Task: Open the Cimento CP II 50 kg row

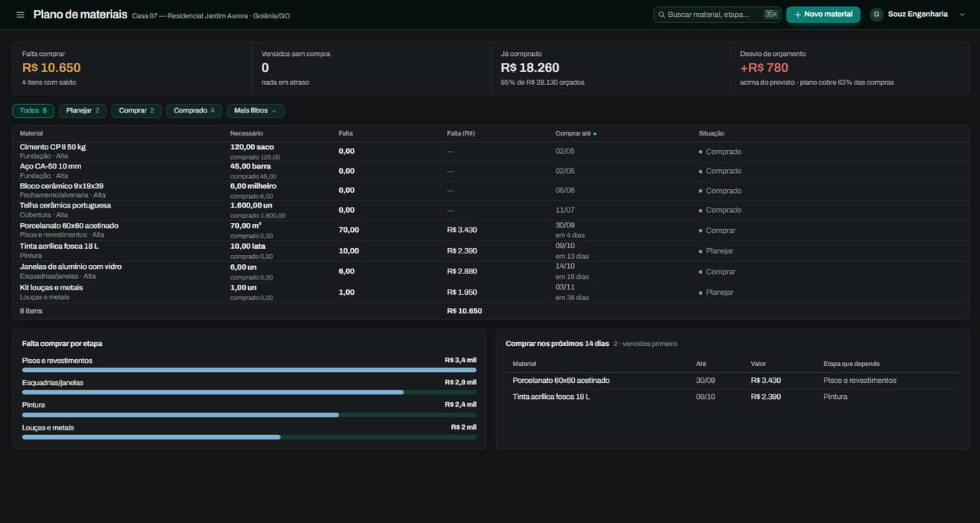Action: click(491, 152)
